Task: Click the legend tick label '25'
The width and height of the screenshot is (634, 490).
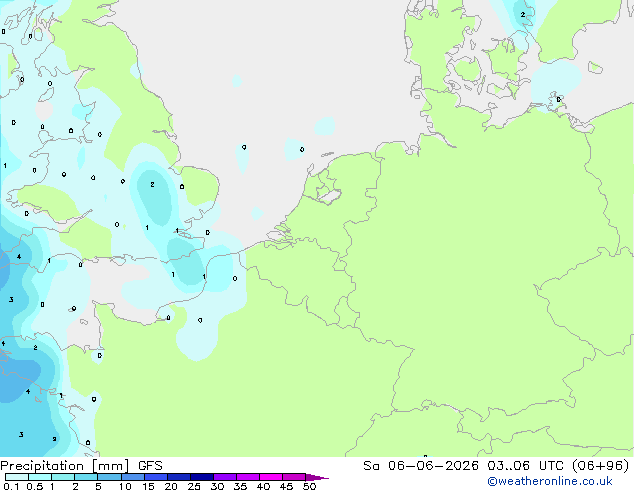Action: click(x=194, y=486)
